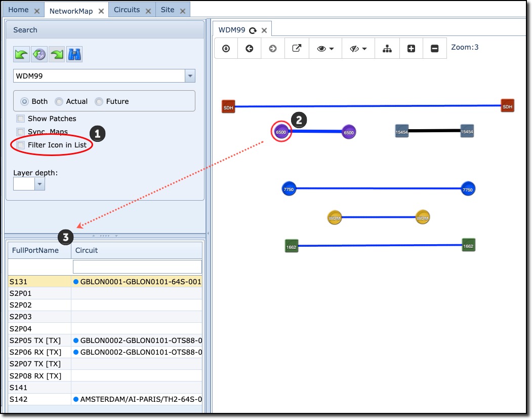Click the FullPortName column header
Image resolution: width=532 pixels, height=419 pixels.
(x=35, y=250)
